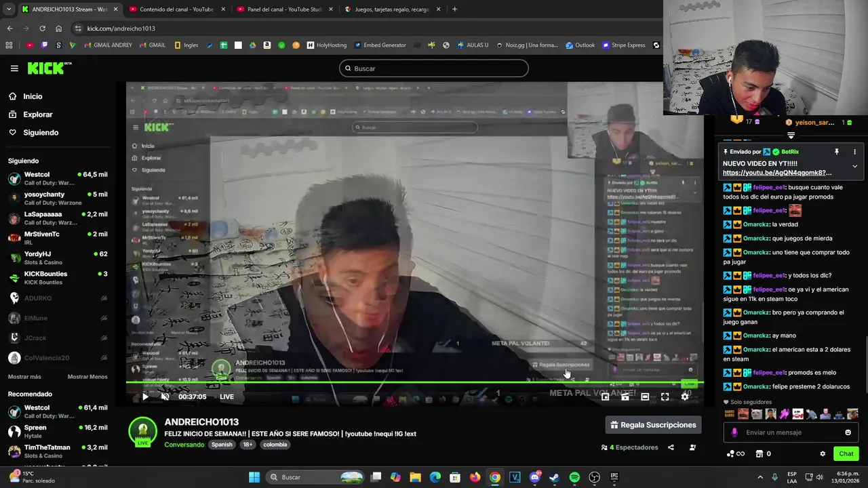This screenshot has width=868, height=488.
Task: Toggle theater mode on the player
Action: (x=645, y=397)
